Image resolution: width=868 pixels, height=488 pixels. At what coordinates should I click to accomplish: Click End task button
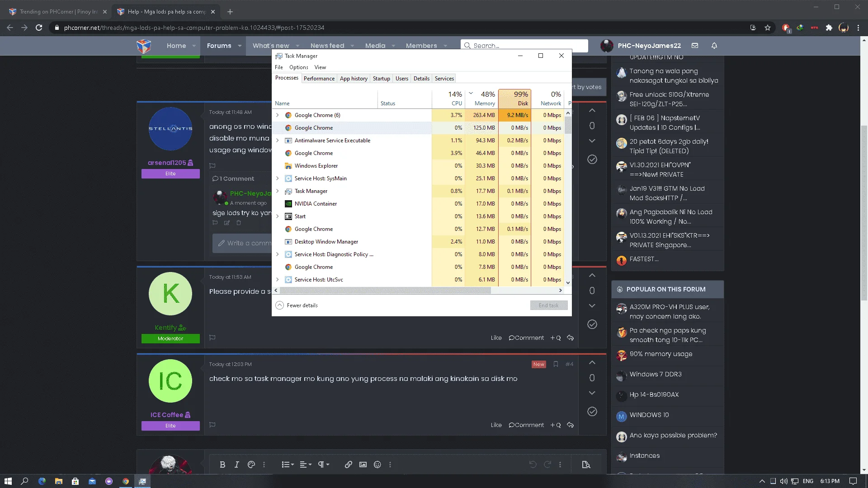(x=549, y=305)
